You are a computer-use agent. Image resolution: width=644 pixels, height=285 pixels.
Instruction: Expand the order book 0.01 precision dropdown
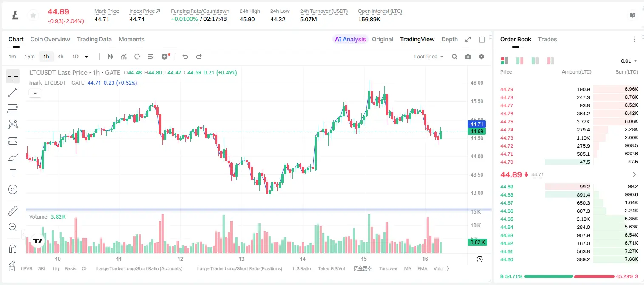tap(629, 61)
